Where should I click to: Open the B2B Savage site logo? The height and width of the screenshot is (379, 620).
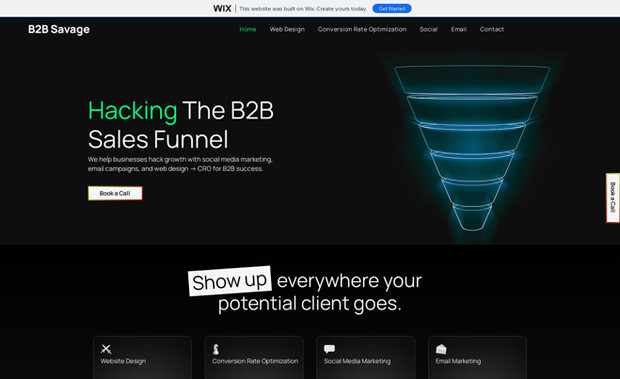pyautogui.click(x=59, y=29)
